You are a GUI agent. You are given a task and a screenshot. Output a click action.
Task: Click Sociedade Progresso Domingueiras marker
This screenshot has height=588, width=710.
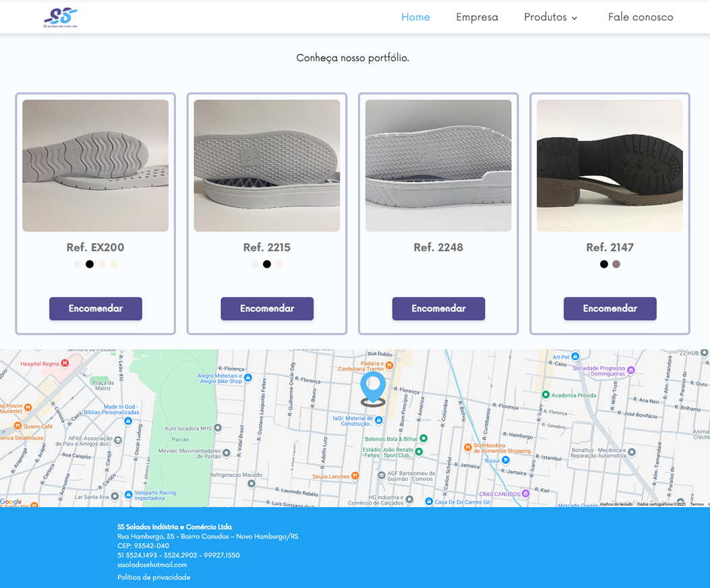[x=630, y=370]
